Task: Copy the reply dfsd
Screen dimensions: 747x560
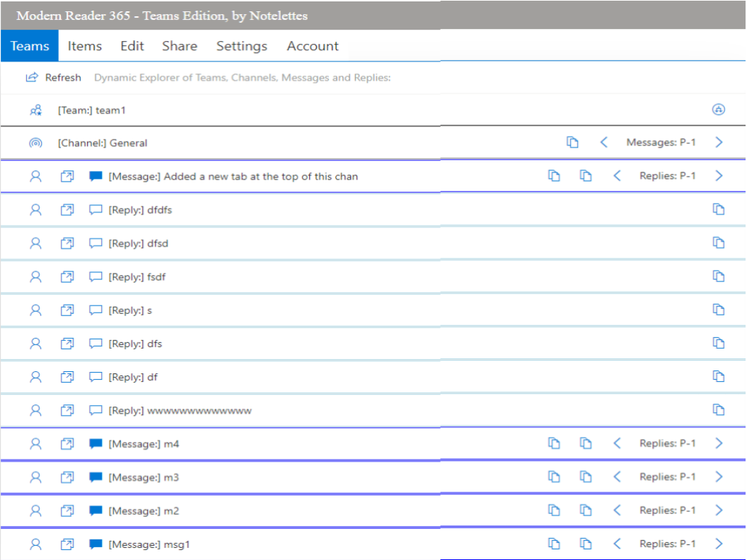Action: [719, 243]
